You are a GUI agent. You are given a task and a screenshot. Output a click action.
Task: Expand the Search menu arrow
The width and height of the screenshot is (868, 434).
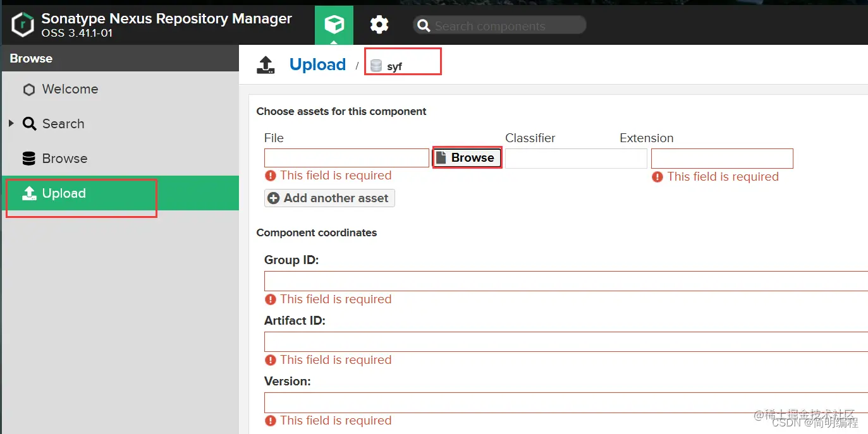[x=11, y=123]
